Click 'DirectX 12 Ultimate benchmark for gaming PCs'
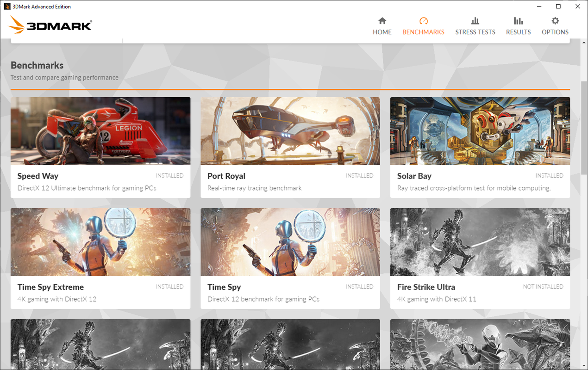This screenshot has height=370, width=588. [87, 188]
